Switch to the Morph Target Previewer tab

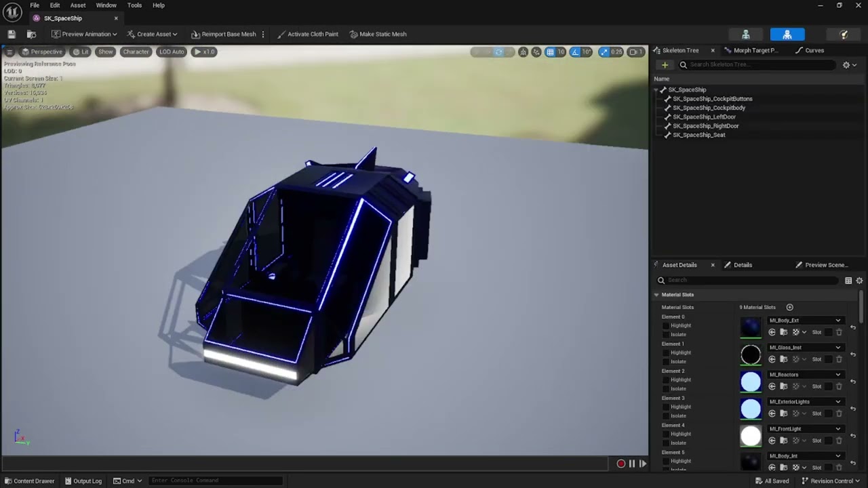[x=751, y=50]
